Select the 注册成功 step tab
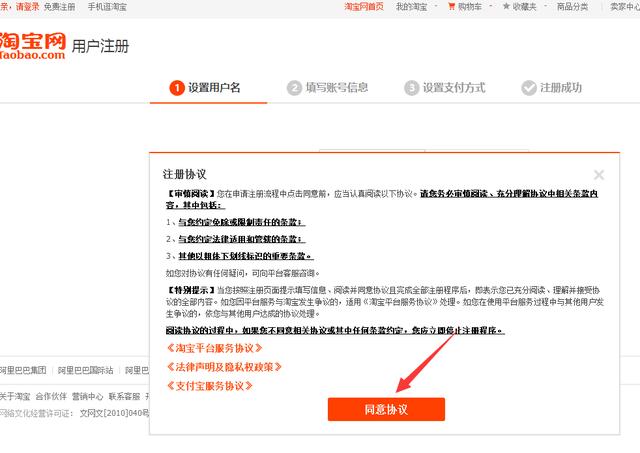 [552, 88]
